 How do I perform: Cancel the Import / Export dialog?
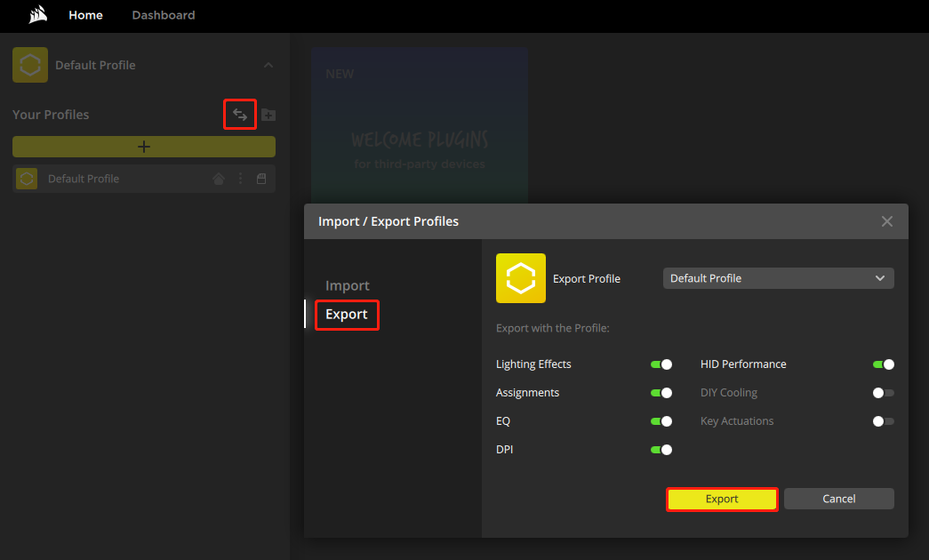[838, 499]
